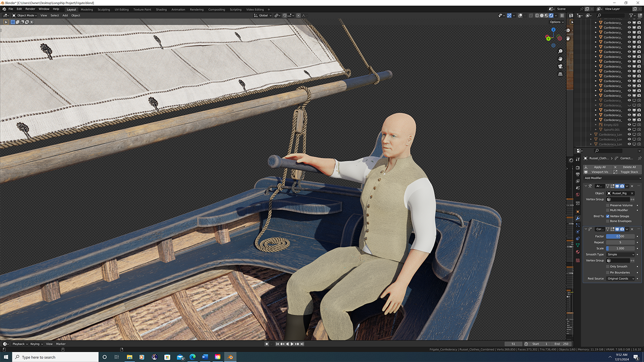Select wireframe viewport shading icon
This screenshot has height=362, width=644.
(537, 15)
